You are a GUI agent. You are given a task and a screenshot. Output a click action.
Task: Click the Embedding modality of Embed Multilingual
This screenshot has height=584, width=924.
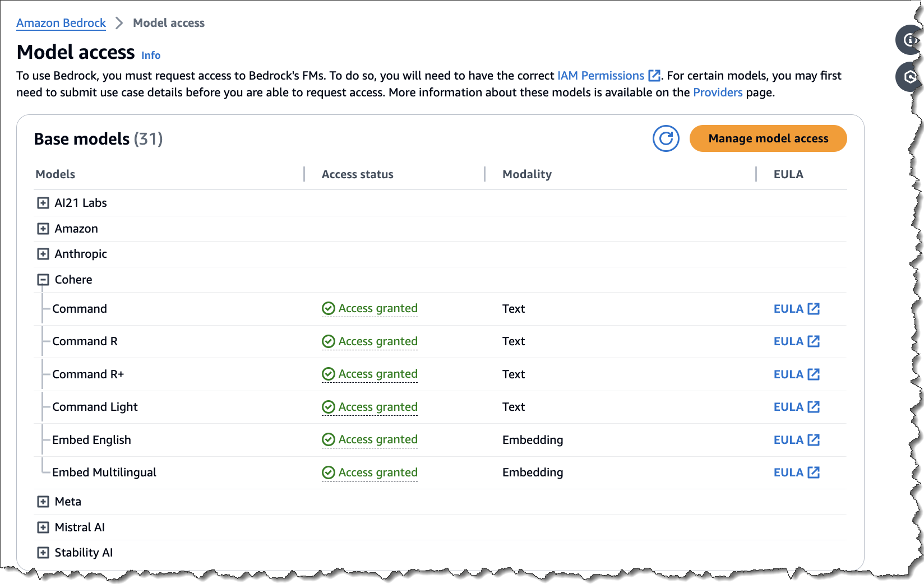(533, 472)
